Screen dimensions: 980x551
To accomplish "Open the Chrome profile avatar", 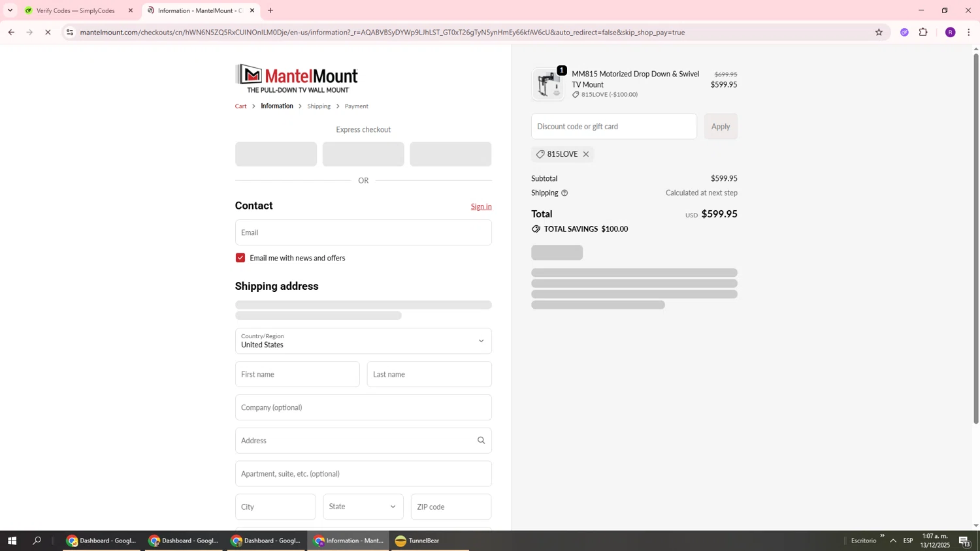I will pos(950,32).
